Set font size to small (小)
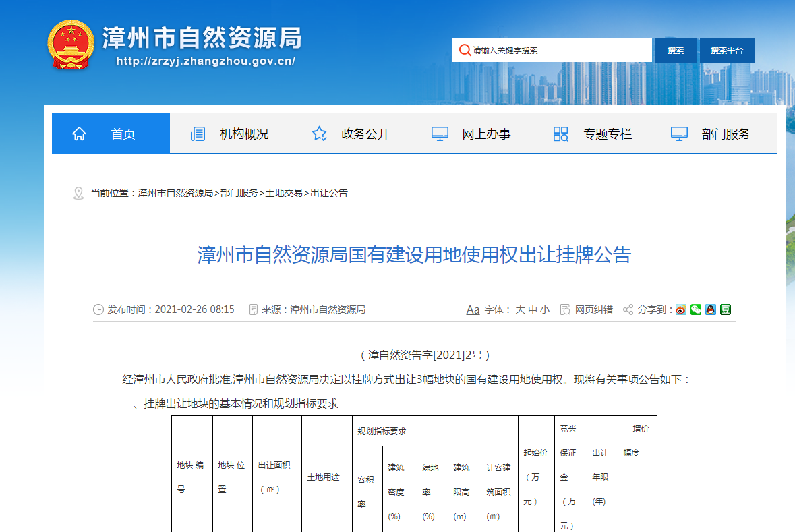Viewport: 795px width, 532px height. click(544, 309)
